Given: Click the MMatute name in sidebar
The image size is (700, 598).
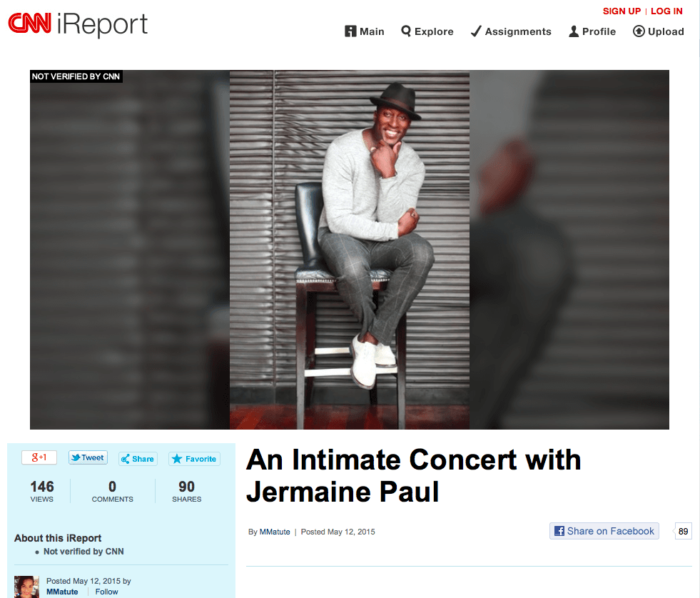Looking at the screenshot, I should pos(62,592).
